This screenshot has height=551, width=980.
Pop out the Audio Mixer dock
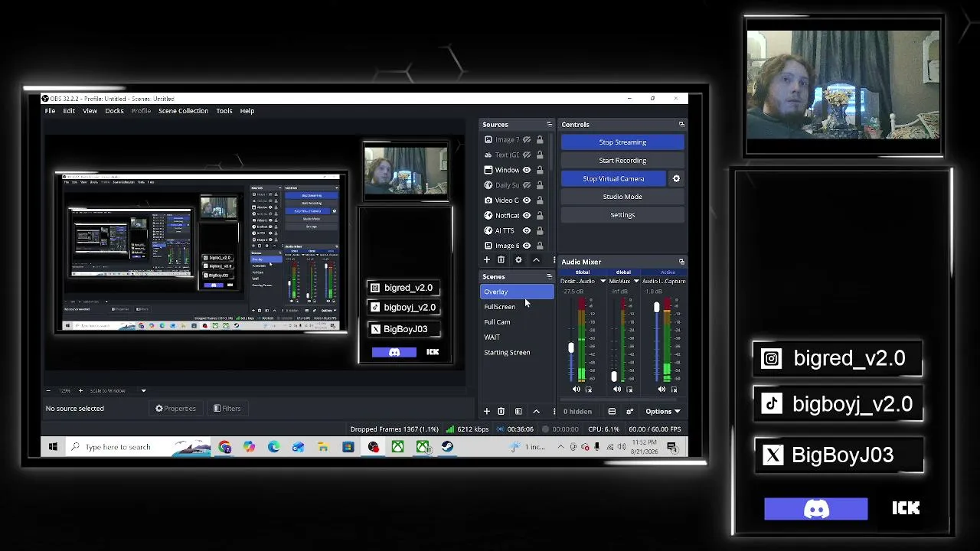681,262
